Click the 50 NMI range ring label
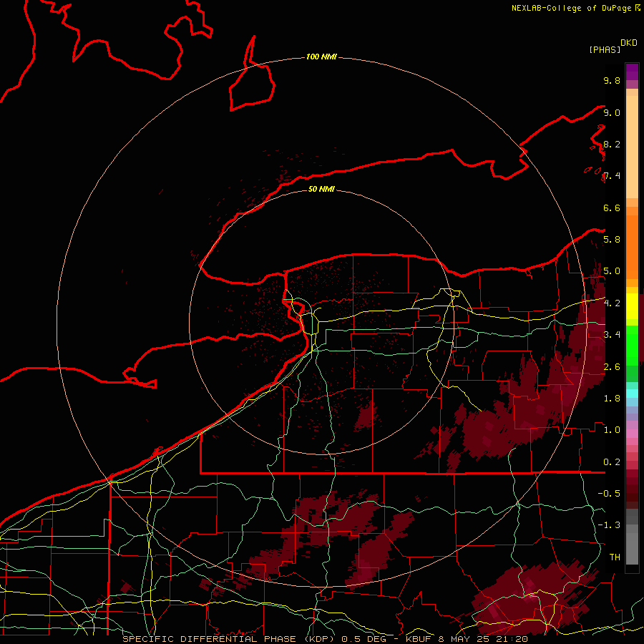The width and height of the screenshot is (644, 644). pyautogui.click(x=321, y=189)
